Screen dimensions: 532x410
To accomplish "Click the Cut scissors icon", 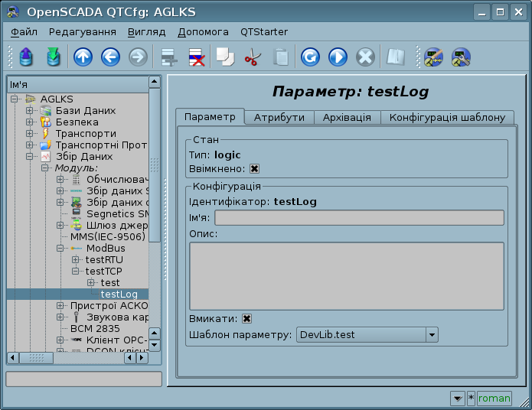I will 253,57.
